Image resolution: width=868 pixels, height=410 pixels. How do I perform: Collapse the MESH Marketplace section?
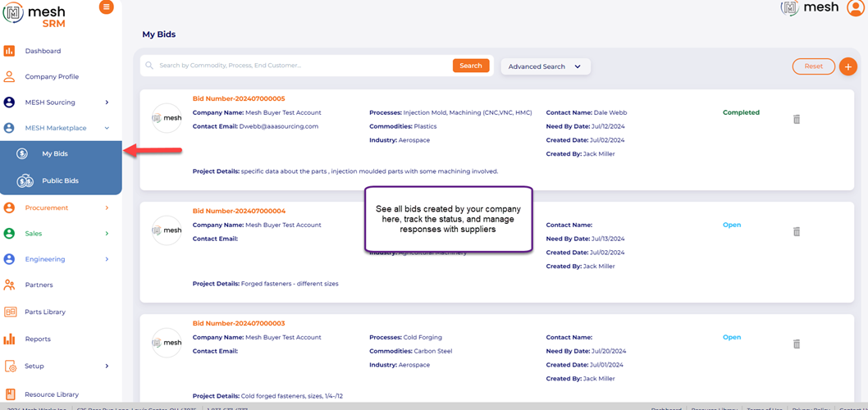(107, 128)
